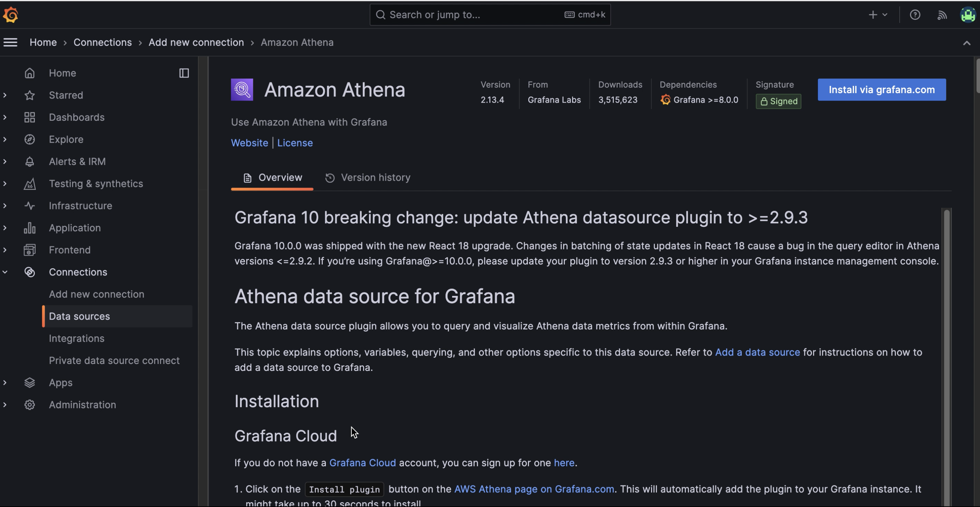
Task: Click Install via grafana.com button
Action: 882,90
